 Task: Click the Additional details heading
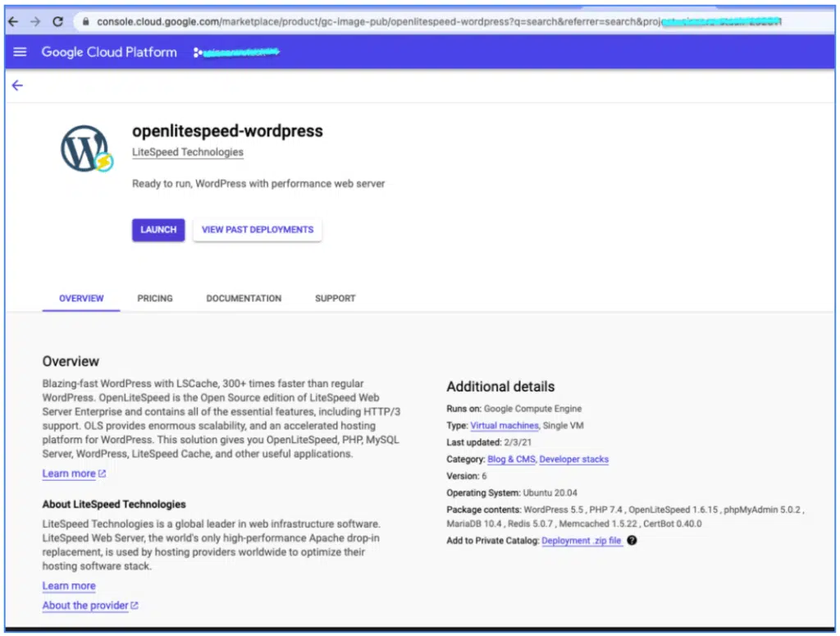pyautogui.click(x=501, y=387)
